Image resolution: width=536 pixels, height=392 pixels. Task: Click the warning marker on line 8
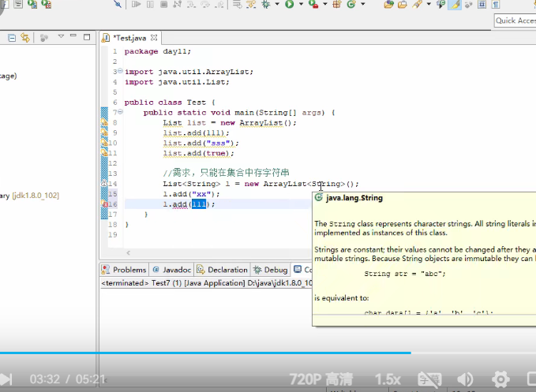tap(104, 122)
